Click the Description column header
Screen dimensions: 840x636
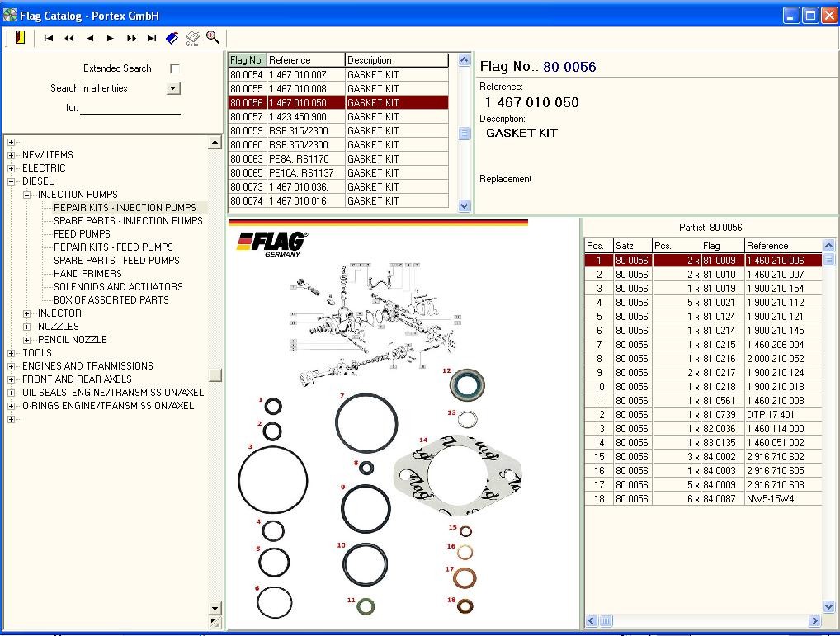pyautogui.click(x=396, y=60)
